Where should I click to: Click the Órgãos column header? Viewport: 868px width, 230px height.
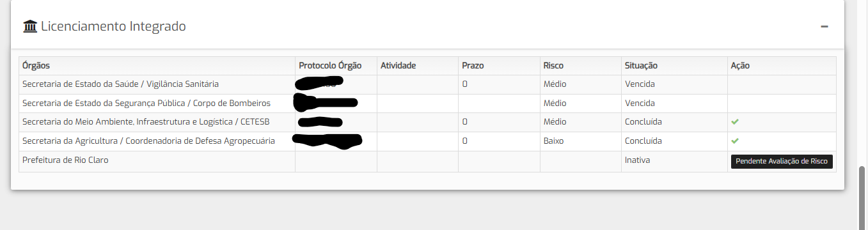coord(36,66)
